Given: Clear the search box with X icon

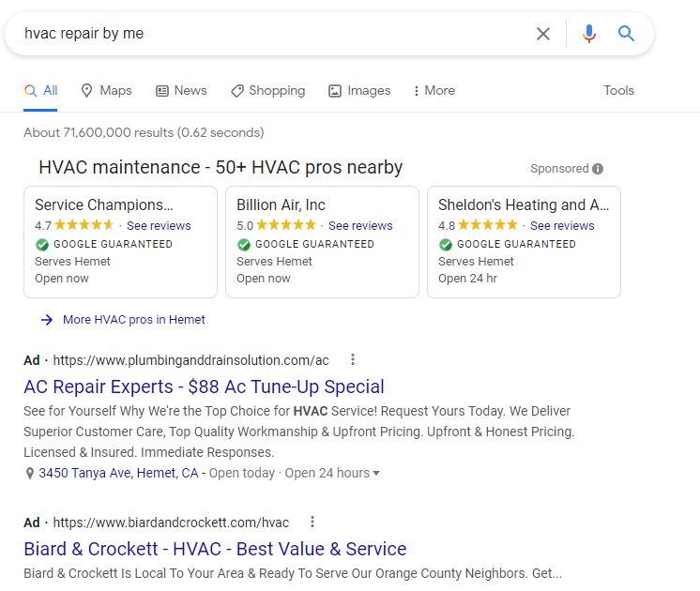Looking at the screenshot, I should [543, 34].
